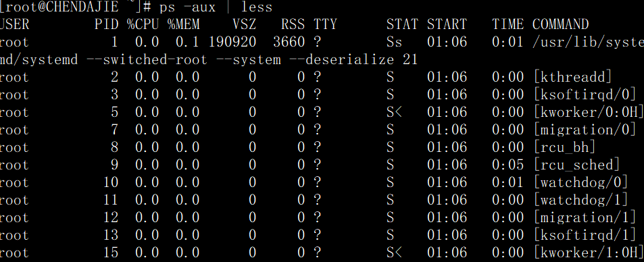Click the '--switched-root' argument text
The height and width of the screenshot is (262, 644).
click(x=147, y=59)
